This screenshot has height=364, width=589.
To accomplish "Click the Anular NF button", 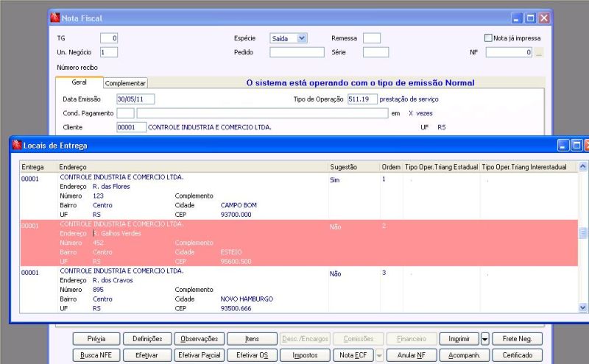I will (x=412, y=355).
